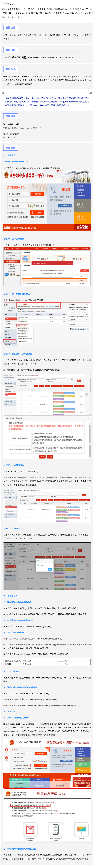
Task: Close the 境外企业经营状态 dialog with X
Action: coord(88,418)
